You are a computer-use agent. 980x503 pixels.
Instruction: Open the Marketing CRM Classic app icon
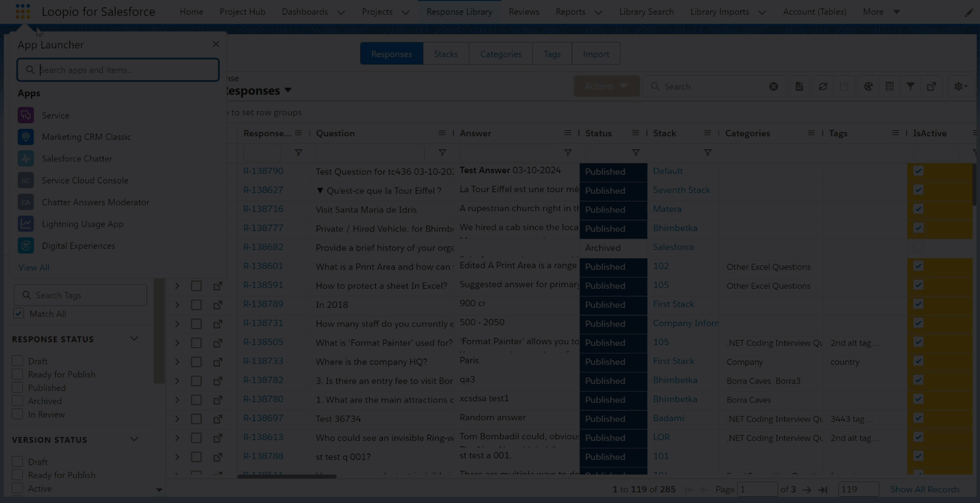point(26,137)
